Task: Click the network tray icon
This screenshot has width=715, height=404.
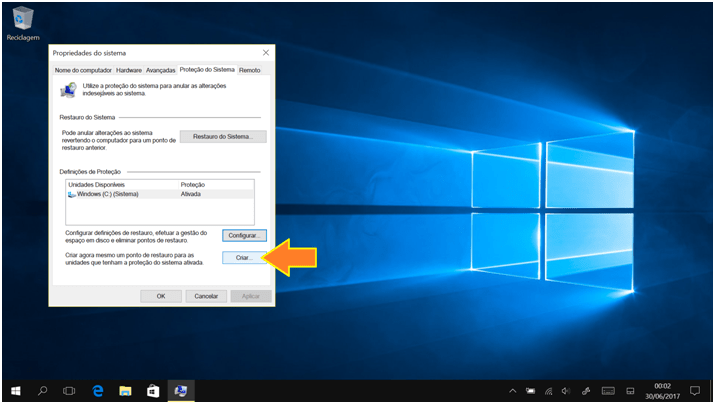Action: tap(548, 390)
